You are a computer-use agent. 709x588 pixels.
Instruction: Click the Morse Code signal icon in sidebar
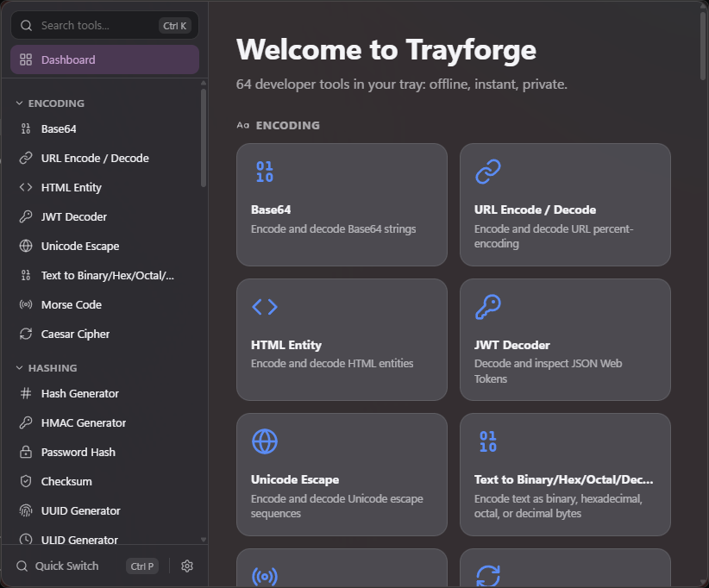pos(26,304)
